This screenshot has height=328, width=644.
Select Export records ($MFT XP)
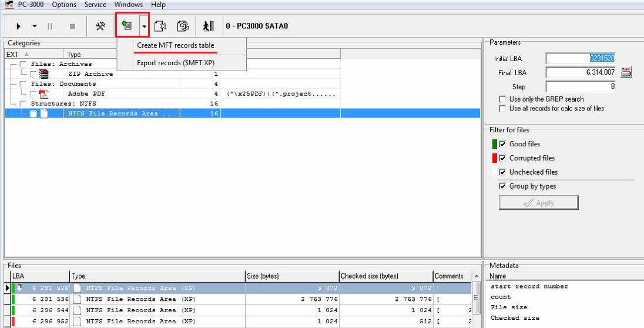tap(175, 62)
